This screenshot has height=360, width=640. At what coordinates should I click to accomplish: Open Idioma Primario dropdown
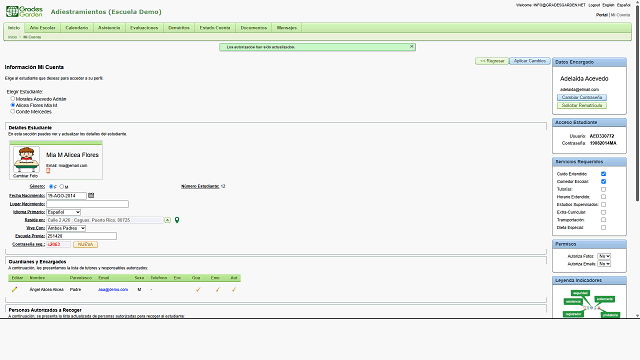click(64, 212)
